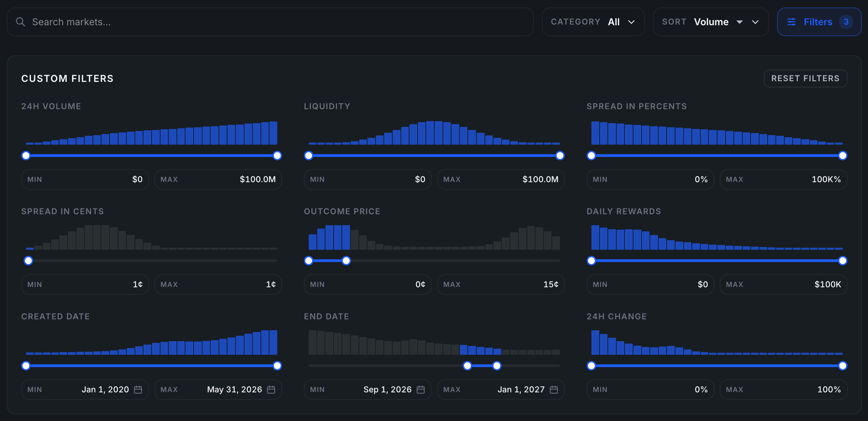Screen dimensions: 868x421
Task: Focus the Search markets field
Action: 270,22
